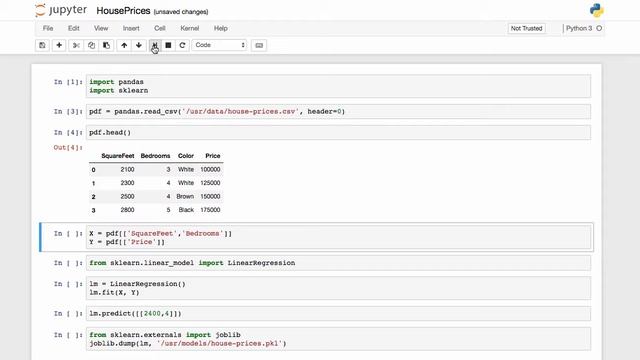This screenshot has width=640, height=360.
Task: Click the In [3] prompt label
Action: coord(68,111)
